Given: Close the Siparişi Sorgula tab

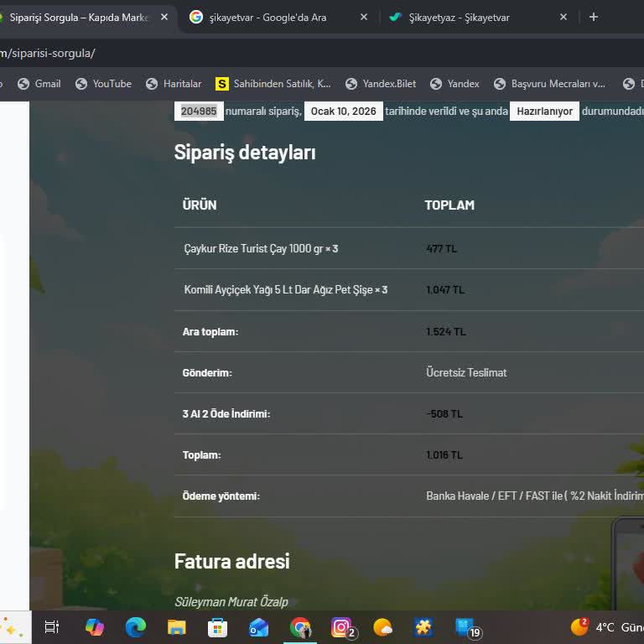Looking at the screenshot, I should [x=164, y=17].
